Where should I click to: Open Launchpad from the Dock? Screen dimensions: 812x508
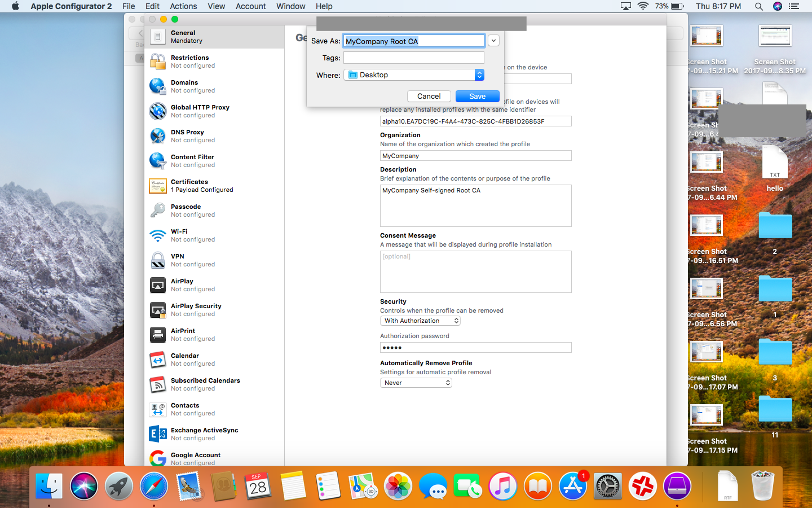coord(119,486)
